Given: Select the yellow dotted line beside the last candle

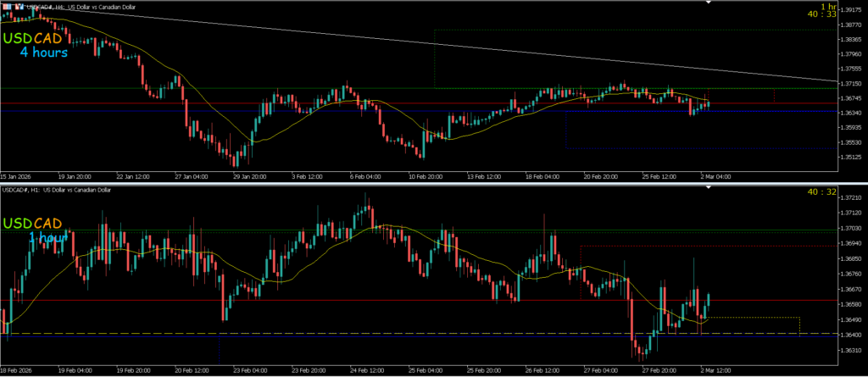Looking at the screenshot, I should [763, 318].
